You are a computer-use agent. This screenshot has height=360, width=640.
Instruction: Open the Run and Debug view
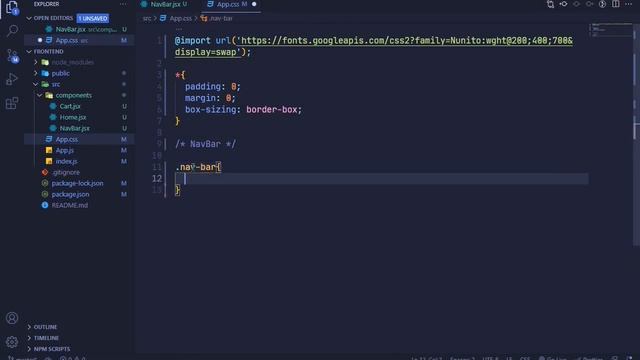tap(12, 79)
